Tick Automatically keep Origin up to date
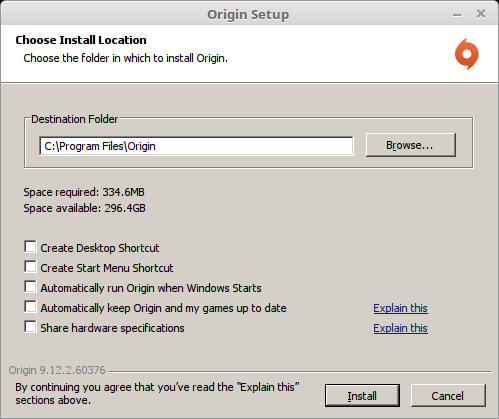 coord(30,307)
